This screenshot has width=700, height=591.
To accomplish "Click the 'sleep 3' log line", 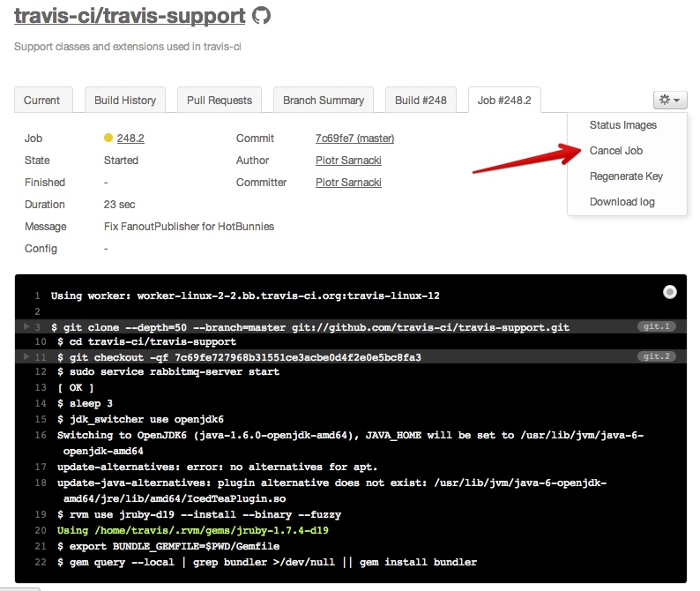I will pos(85,403).
